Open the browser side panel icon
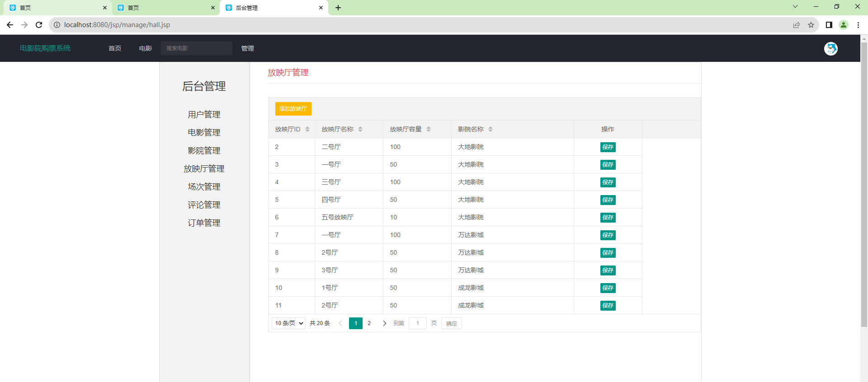 pyautogui.click(x=829, y=25)
